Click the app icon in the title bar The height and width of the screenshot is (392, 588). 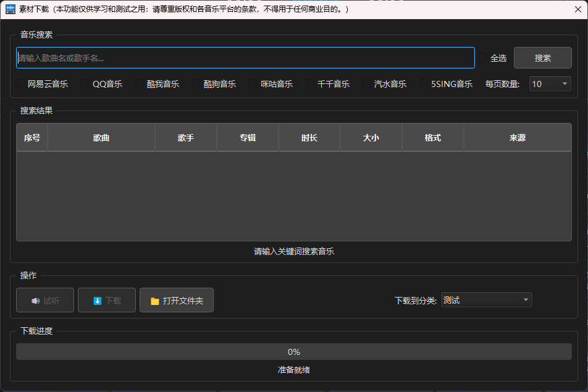pyautogui.click(x=10, y=9)
